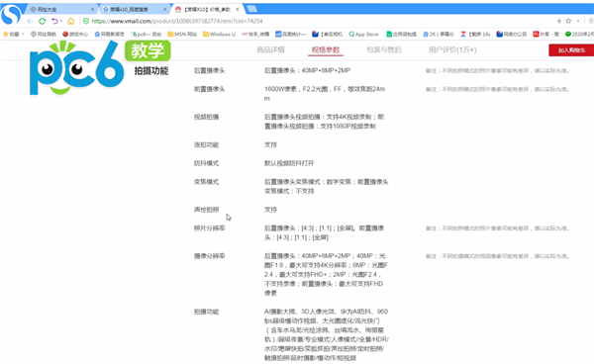Click the 连拍功能 spec label

click(x=206, y=144)
